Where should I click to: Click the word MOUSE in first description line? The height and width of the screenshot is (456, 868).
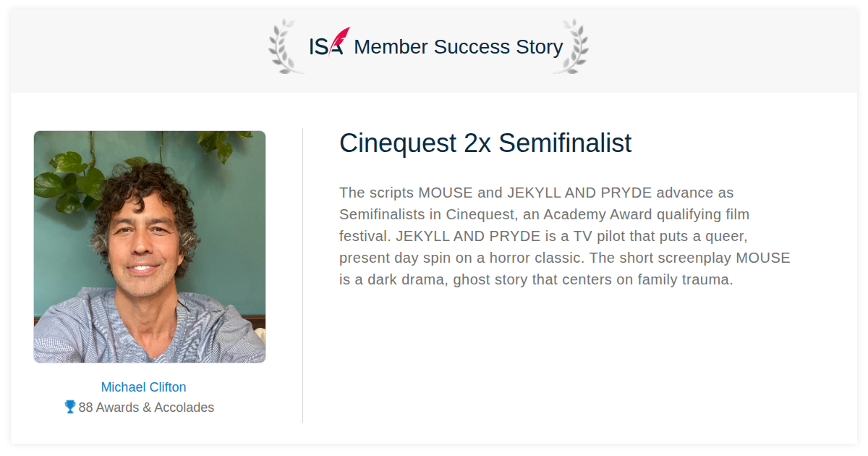click(x=445, y=193)
